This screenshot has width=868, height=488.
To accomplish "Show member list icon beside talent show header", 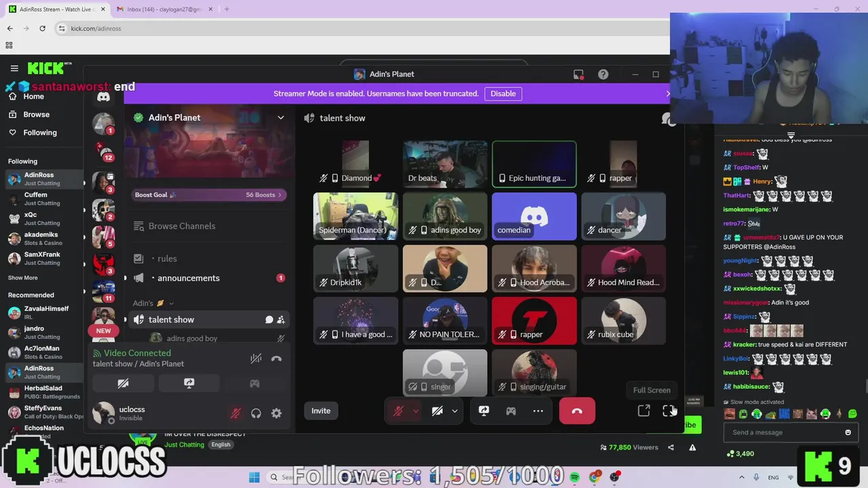I will [x=667, y=119].
